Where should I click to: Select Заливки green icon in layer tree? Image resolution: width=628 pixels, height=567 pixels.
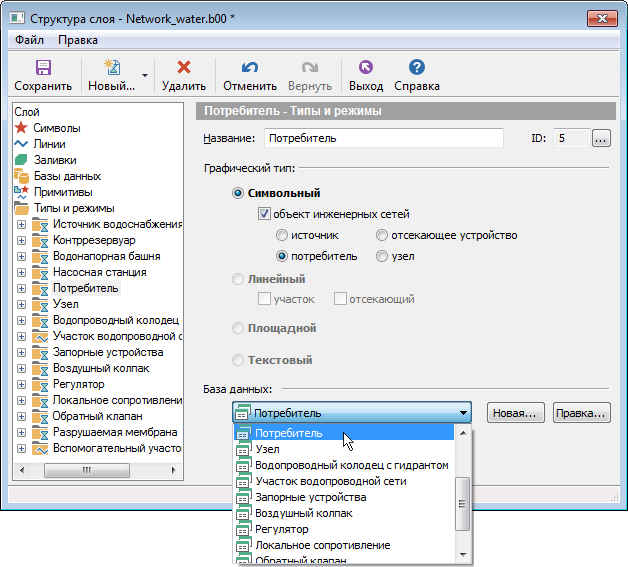point(21,160)
